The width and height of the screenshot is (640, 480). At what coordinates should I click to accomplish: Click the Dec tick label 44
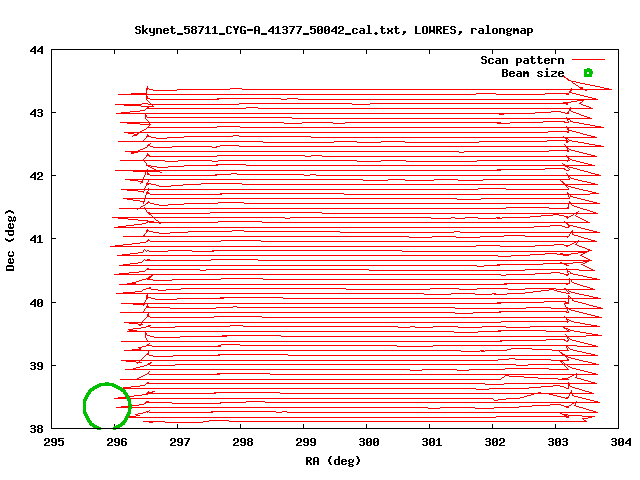36,50
